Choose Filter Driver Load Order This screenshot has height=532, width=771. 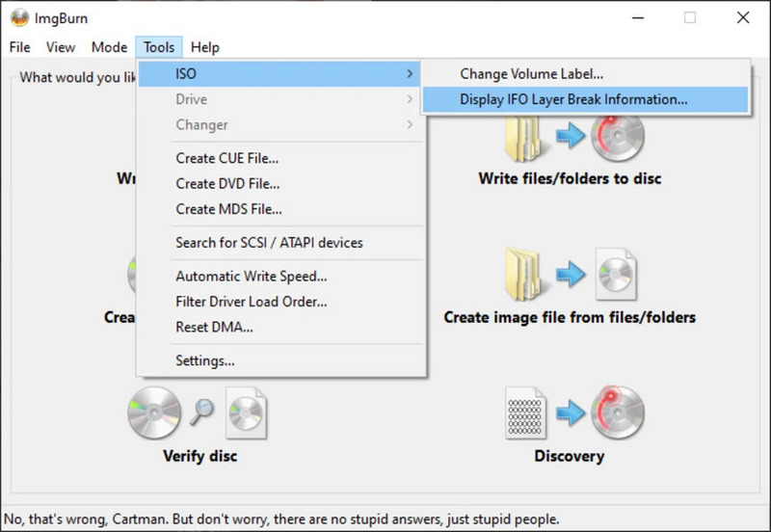251,302
